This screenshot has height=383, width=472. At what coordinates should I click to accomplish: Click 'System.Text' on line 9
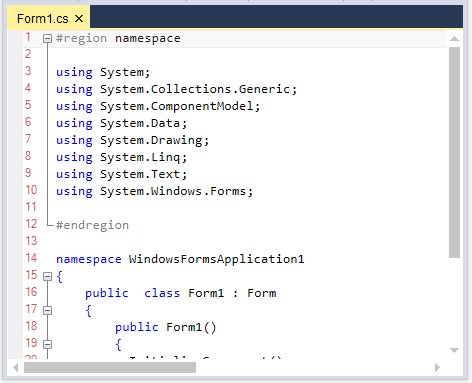(140, 174)
